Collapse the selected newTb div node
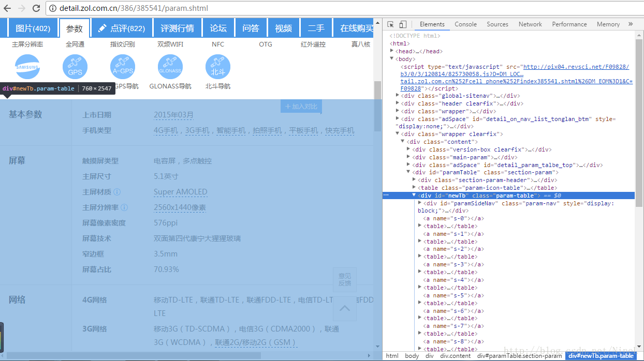Screen dimensions: 644x361 [414, 195]
